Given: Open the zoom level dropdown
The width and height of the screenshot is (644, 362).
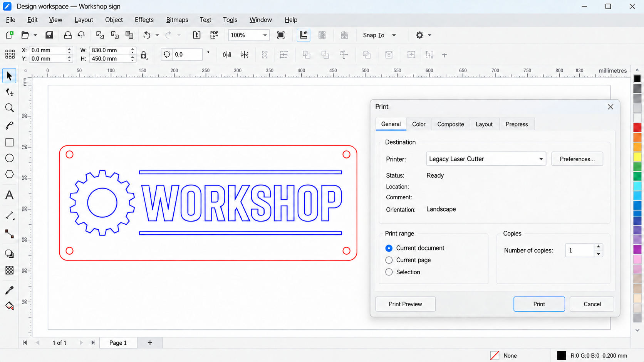Looking at the screenshot, I should tap(265, 35).
